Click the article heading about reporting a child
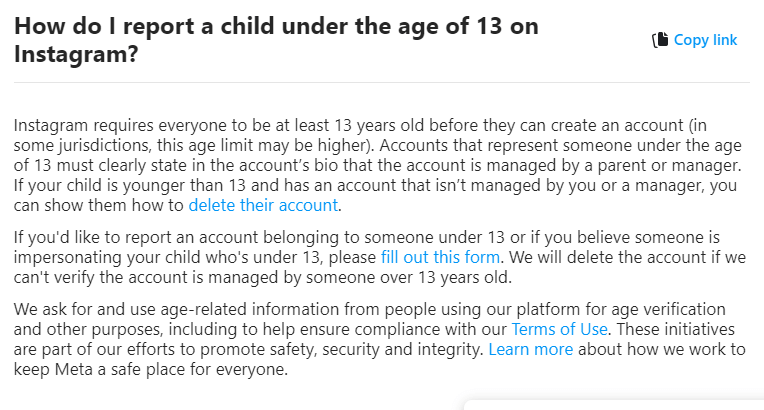 point(276,40)
